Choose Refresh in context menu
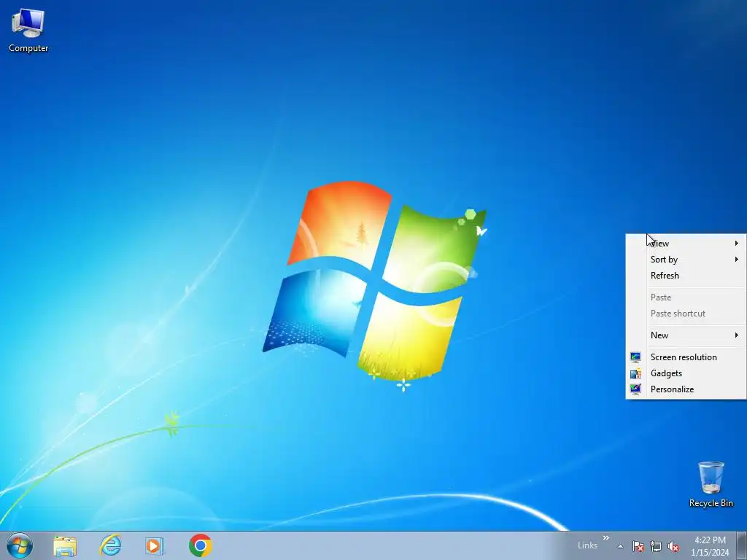747x560 pixels. point(686,276)
